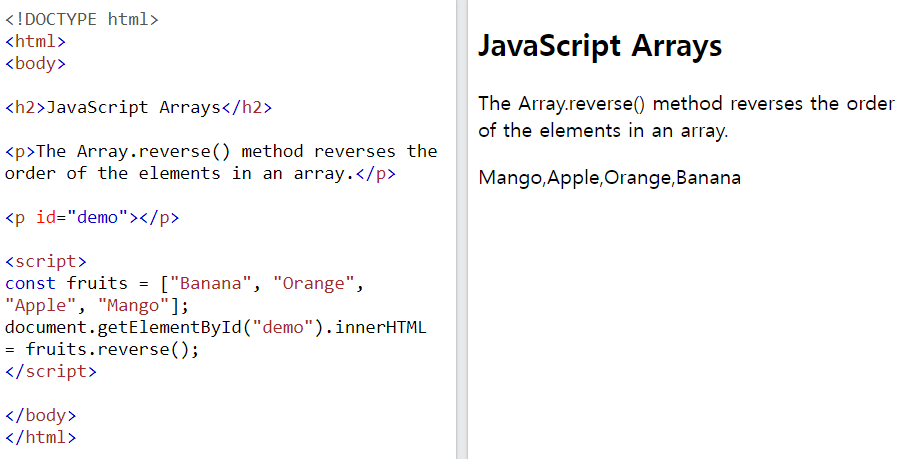Click the document.getElementById("demo").innerHTML line
This screenshot has height=459, width=902.
(216, 327)
